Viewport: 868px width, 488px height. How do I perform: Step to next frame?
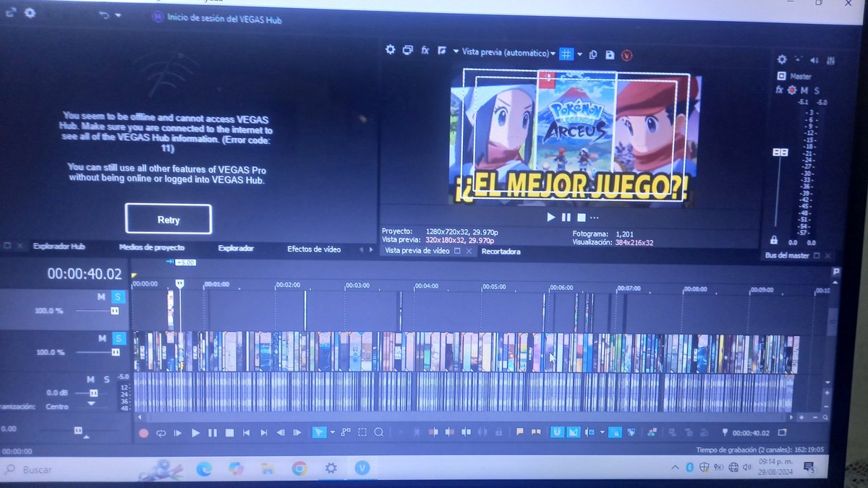point(297,433)
